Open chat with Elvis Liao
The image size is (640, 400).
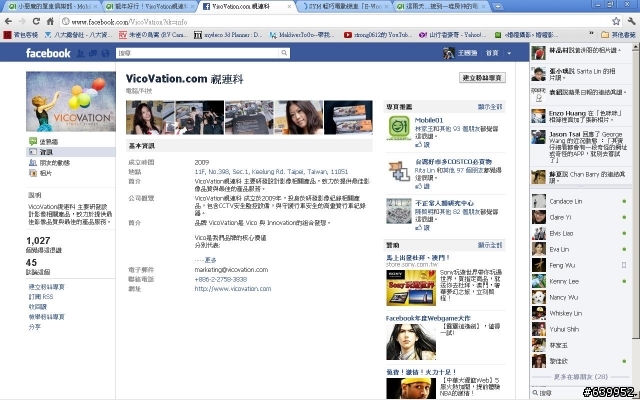coord(580,233)
